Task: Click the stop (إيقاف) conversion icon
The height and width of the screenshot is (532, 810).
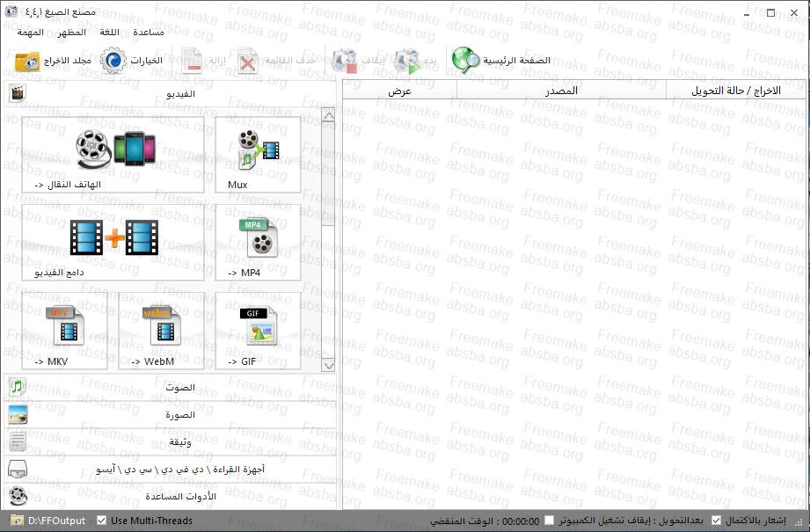Action: [345, 61]
